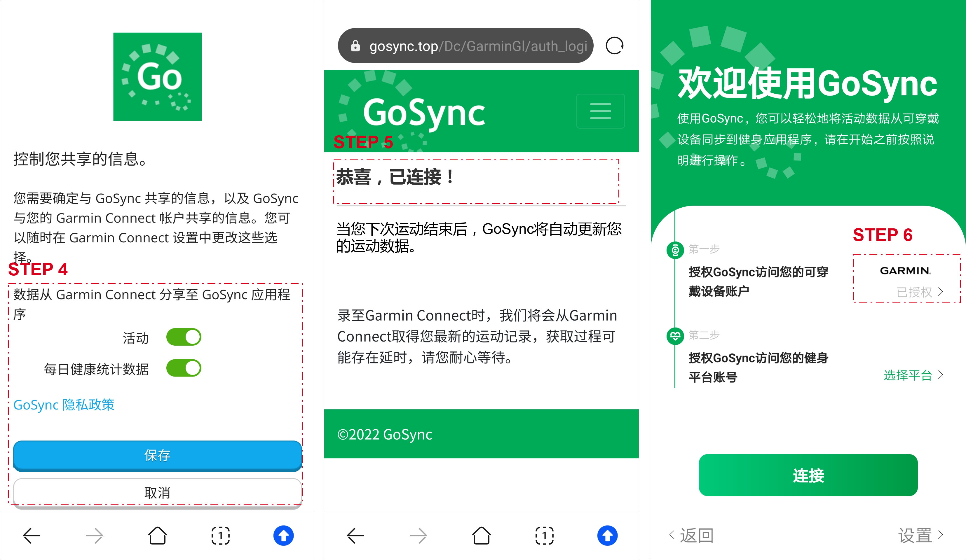This screenshot has height=560, width=966.
Task: Tap browser back arrow in middle screen
Action: [x=355, y=535]
